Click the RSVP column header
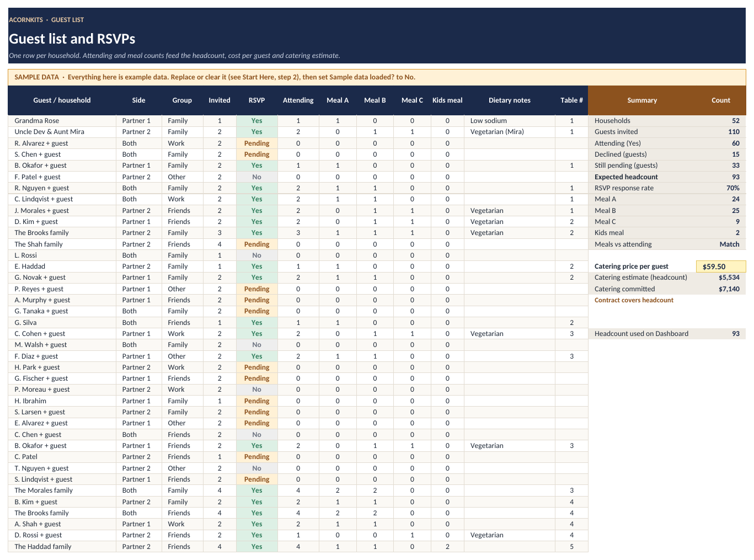 pos(257,100)
